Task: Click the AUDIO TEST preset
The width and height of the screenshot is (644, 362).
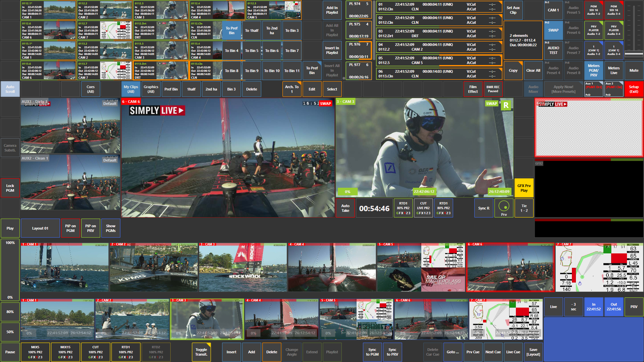Action: point(553,50)
